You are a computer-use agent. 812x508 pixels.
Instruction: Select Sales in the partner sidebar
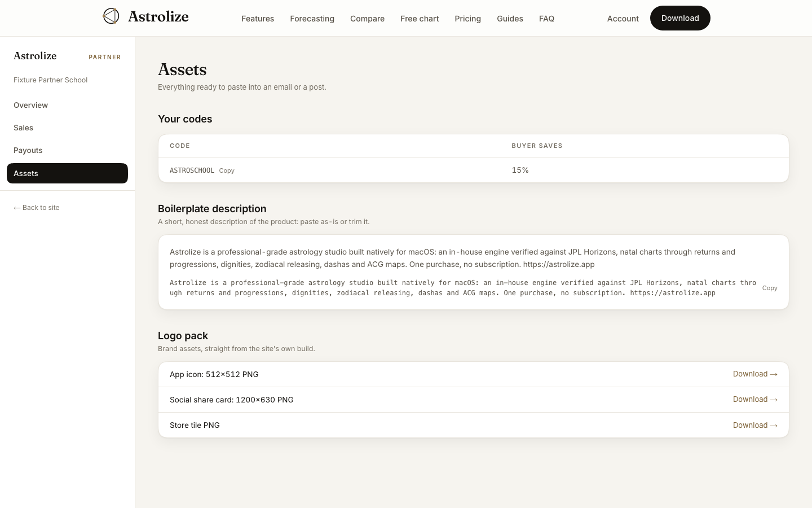(67, 128)
